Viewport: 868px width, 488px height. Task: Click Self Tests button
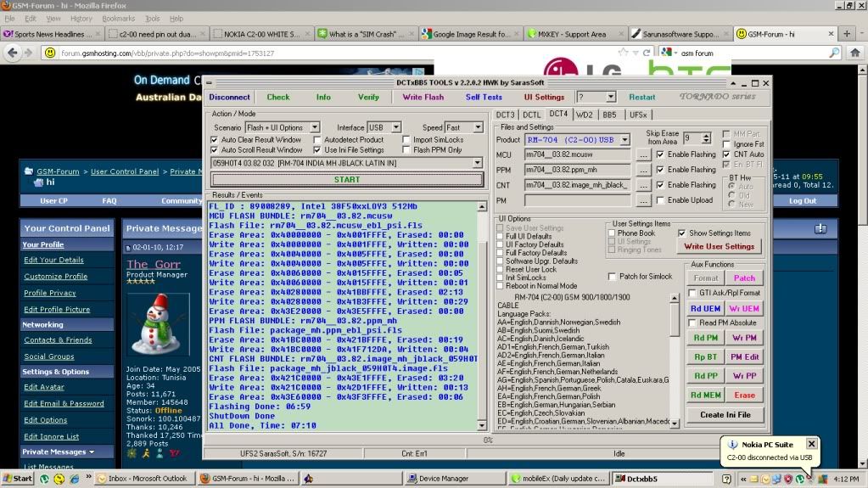pos(484,97)
